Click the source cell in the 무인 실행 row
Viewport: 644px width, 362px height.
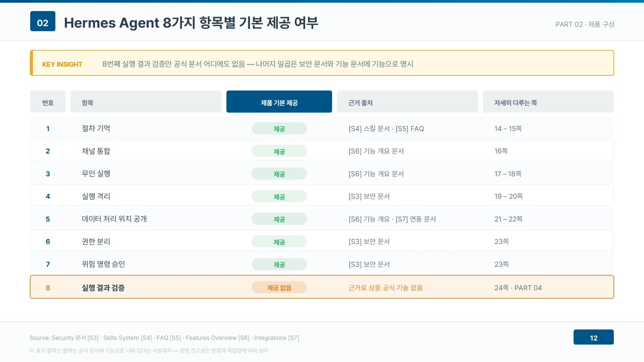[376, 174]
